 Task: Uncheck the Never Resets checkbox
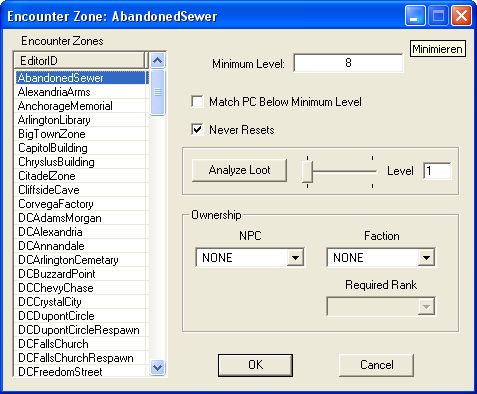[x=197, y=129]
